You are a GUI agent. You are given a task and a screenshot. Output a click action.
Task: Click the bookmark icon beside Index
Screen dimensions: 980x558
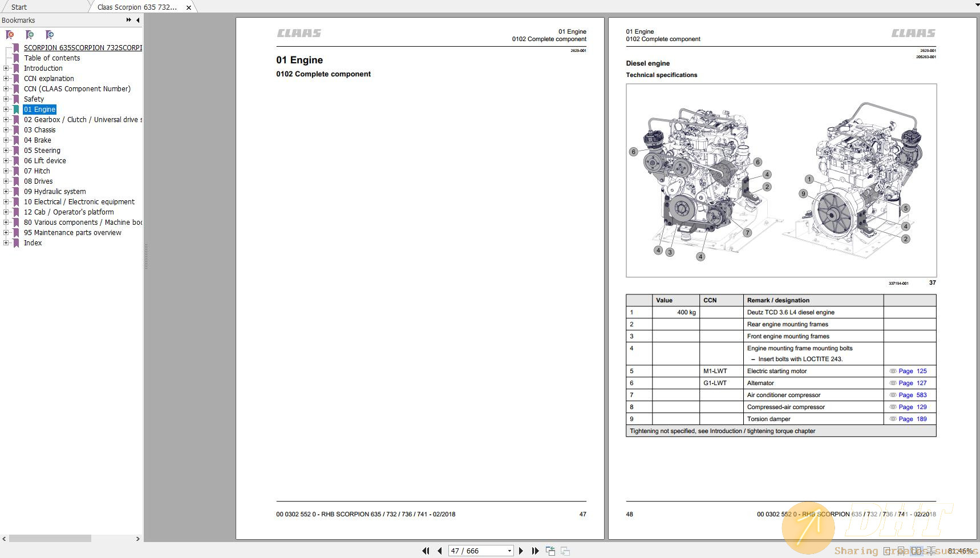point(16,243)
